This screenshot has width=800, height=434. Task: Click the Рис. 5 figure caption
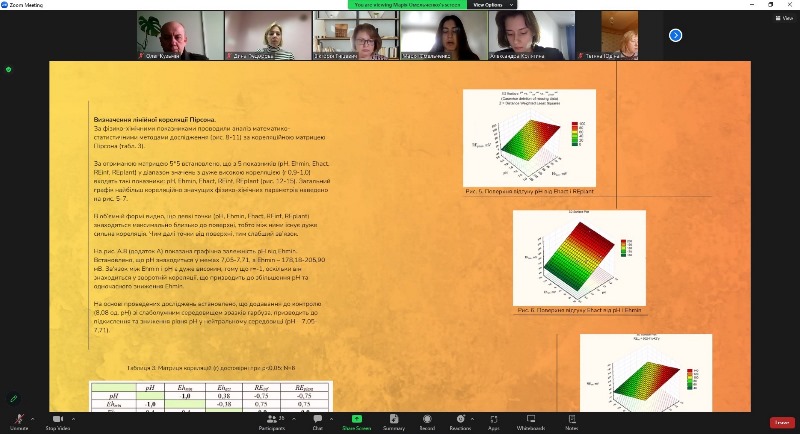coord(529,191)
